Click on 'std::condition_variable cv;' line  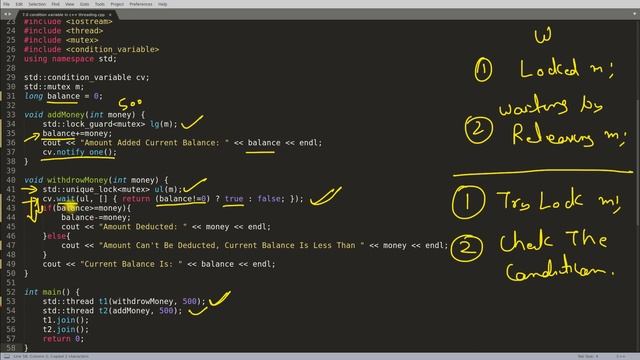[87, 77]
